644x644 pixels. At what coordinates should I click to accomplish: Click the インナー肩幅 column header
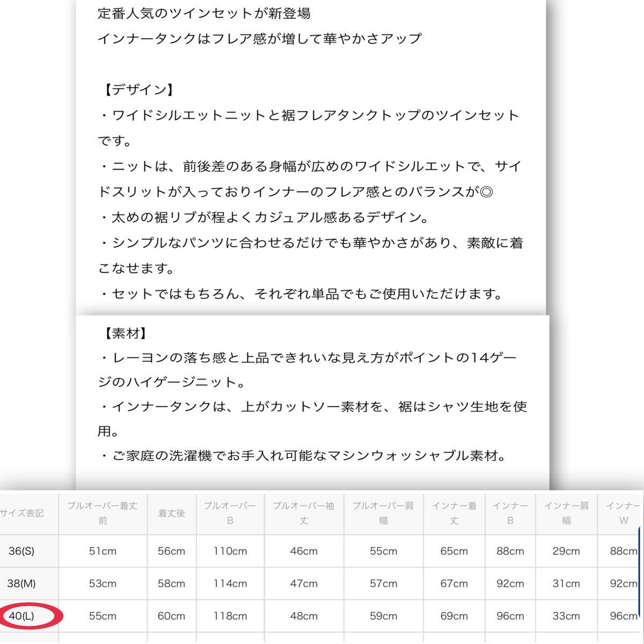point(567,513)
